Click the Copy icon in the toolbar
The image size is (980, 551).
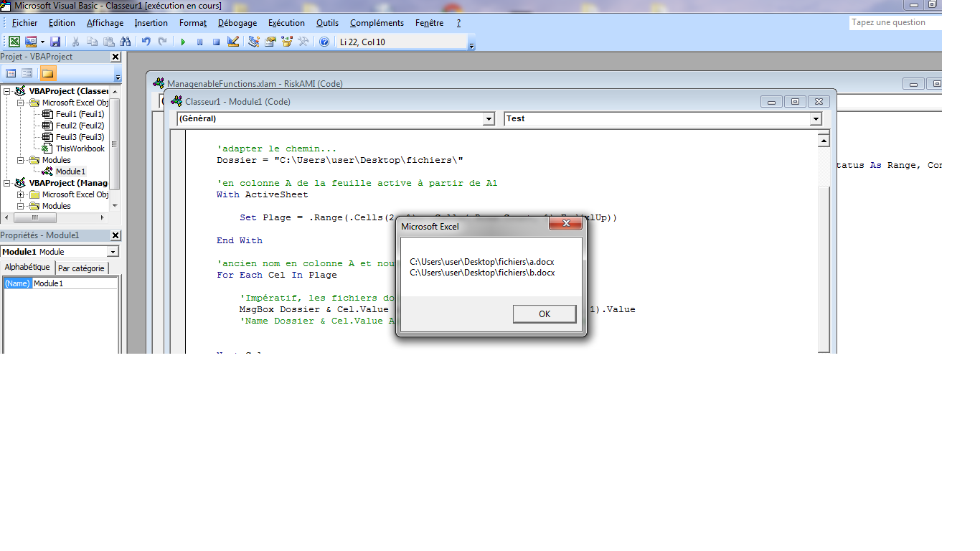click(x=92, y=42)
